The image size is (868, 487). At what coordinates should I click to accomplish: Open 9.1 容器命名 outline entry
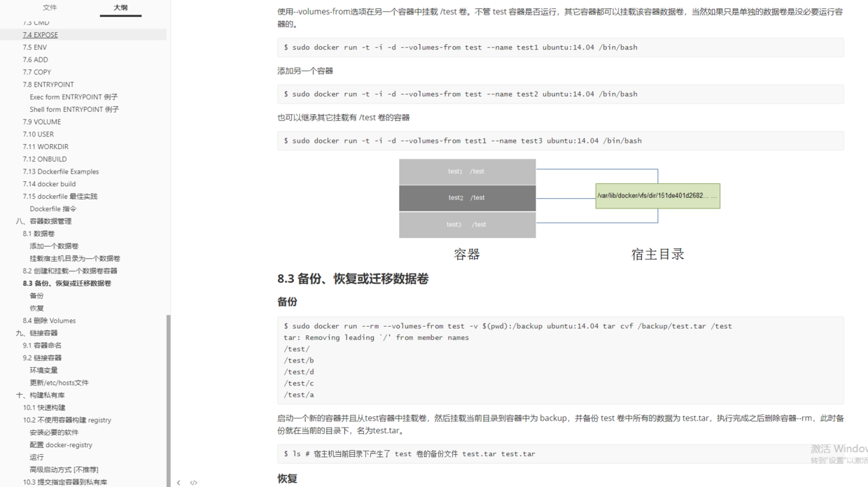tap(42, 346)
